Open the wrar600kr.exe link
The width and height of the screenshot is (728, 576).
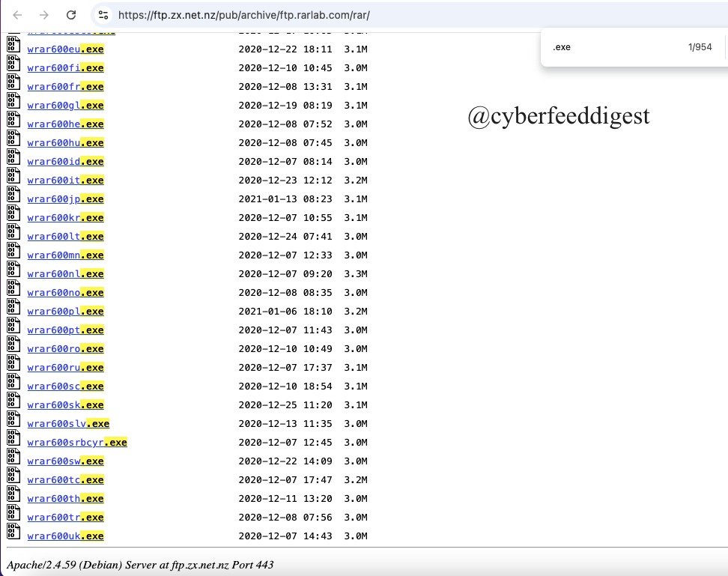65,218
